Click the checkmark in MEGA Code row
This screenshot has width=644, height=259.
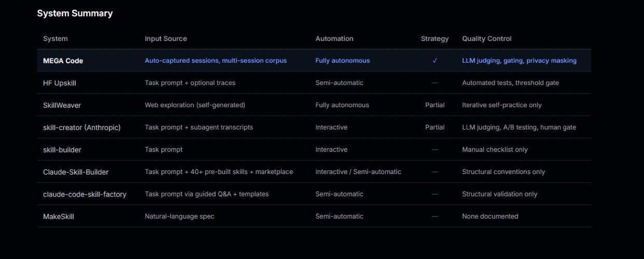(435, 61)
